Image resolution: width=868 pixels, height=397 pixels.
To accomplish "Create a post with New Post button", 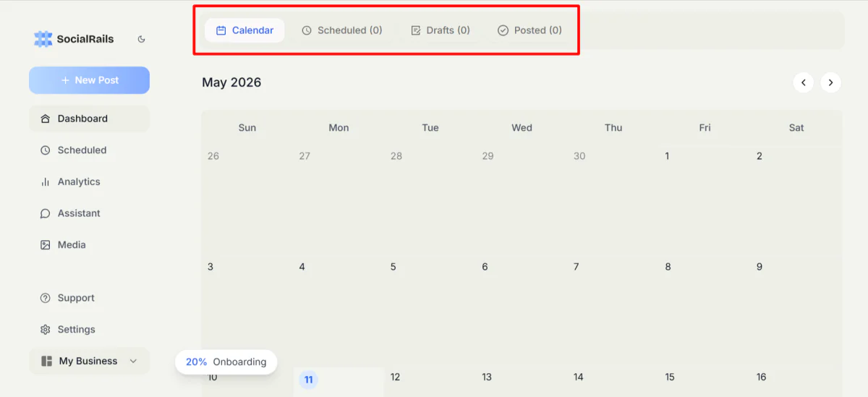I will pyautogui.click(x=89, y=80).
